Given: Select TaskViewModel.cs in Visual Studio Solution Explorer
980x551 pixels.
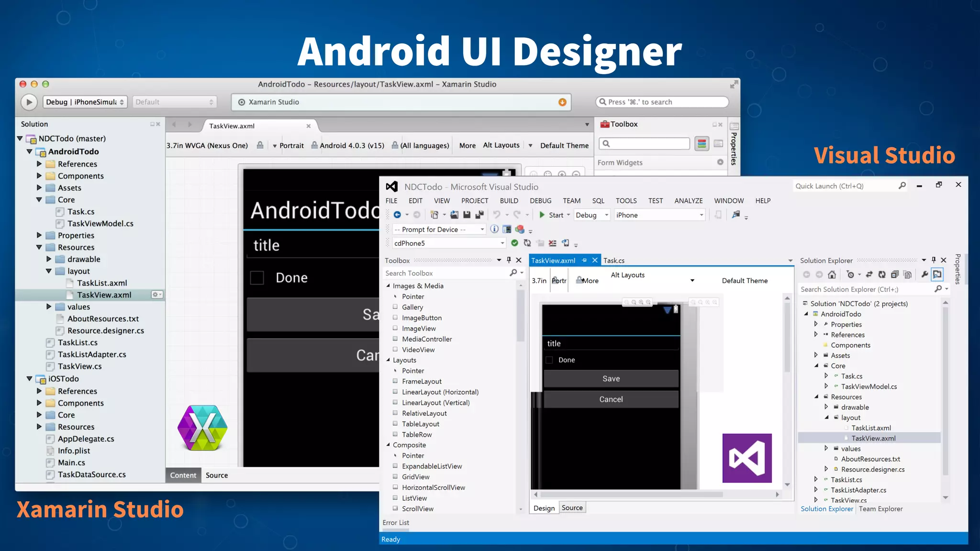Looking at the screenshot, I should (x=869, y=386).
